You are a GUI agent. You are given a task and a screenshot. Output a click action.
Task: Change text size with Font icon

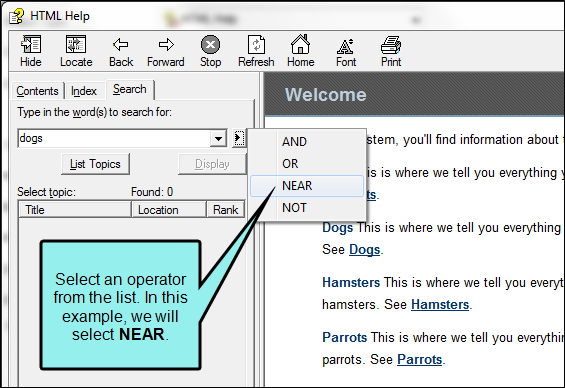(x=346, y=51)
